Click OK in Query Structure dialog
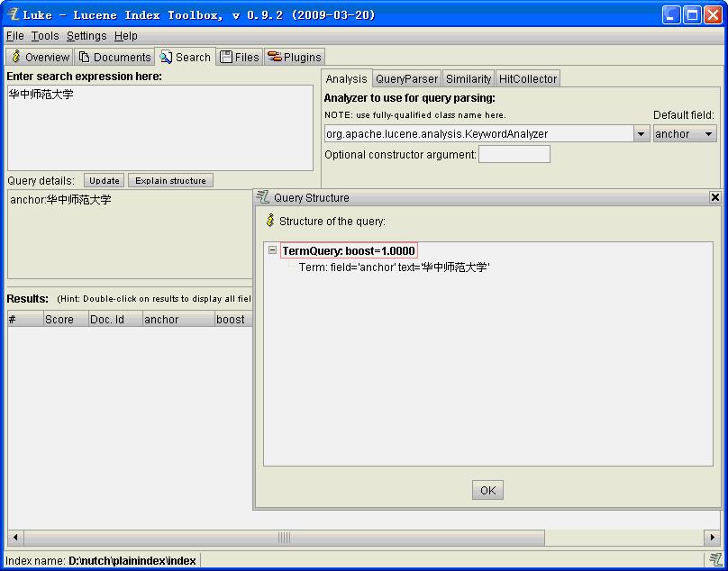 coord(487,490)
